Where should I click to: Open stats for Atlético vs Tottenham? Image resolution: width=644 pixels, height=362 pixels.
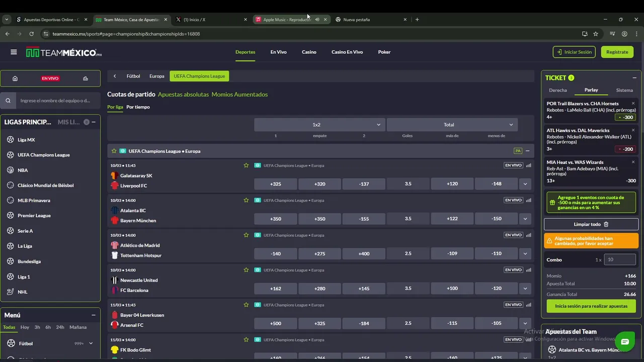click(x=529, y=235)
